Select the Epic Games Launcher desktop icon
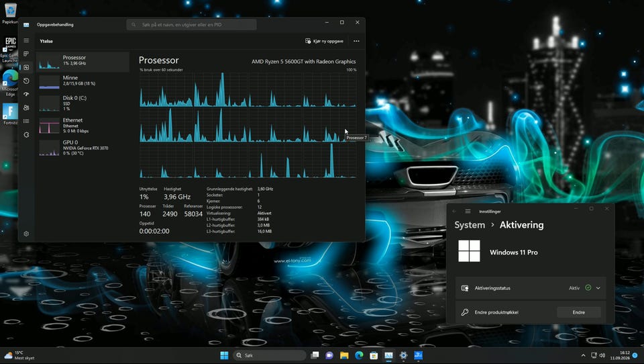 (10, 49)
